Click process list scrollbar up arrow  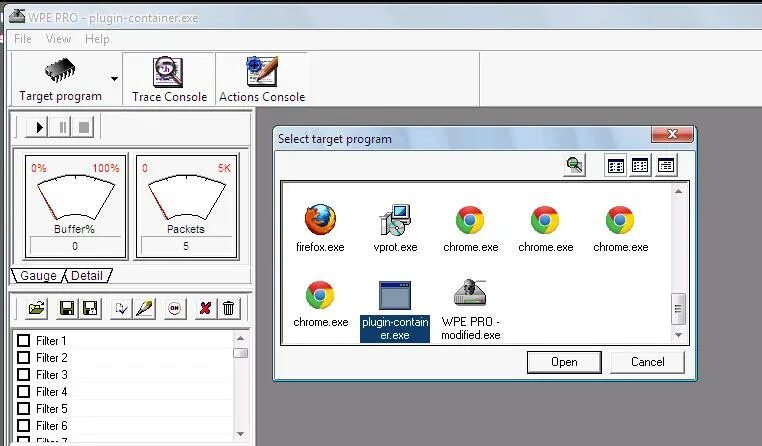coord(678,191)
